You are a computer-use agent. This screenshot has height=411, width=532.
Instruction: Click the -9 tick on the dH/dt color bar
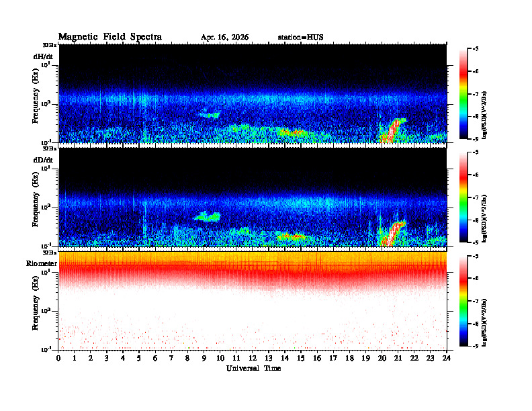[476, 139]
